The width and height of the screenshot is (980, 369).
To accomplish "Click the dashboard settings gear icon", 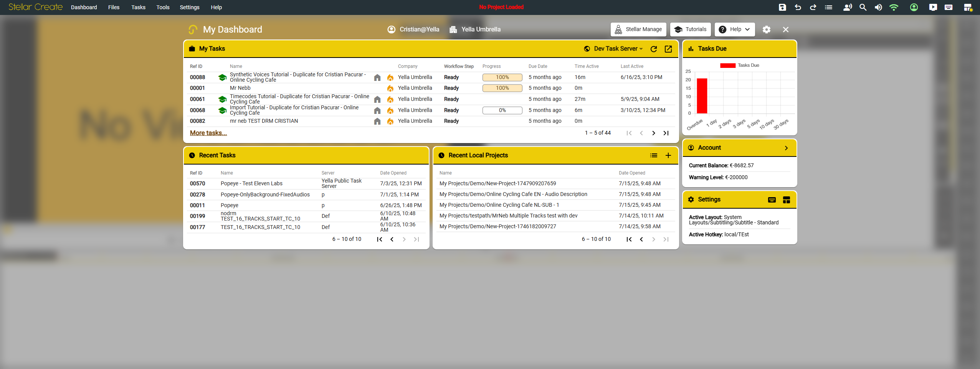I will [x=767, y=30].
